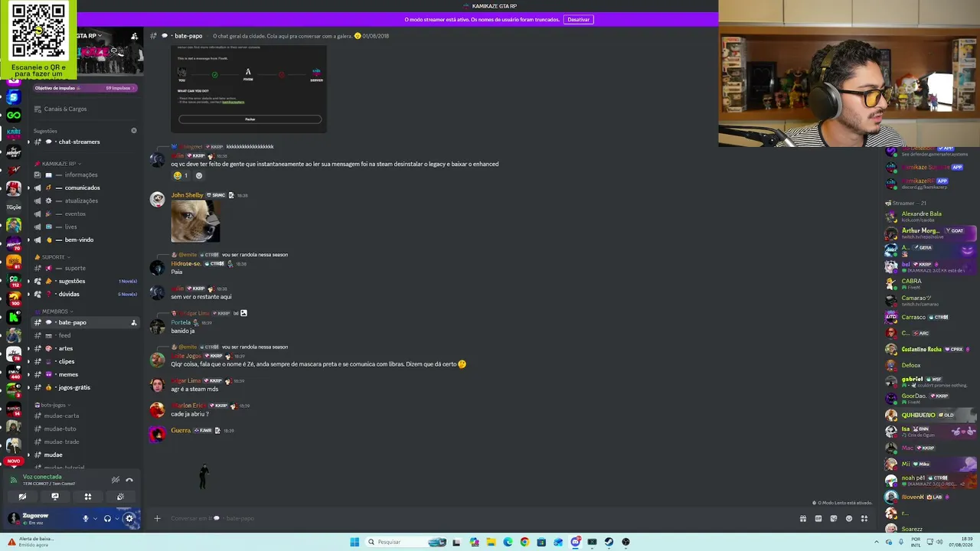The image size is (980, 551).
Task: Open the chat-streamers channel
Action: point(84,142)
